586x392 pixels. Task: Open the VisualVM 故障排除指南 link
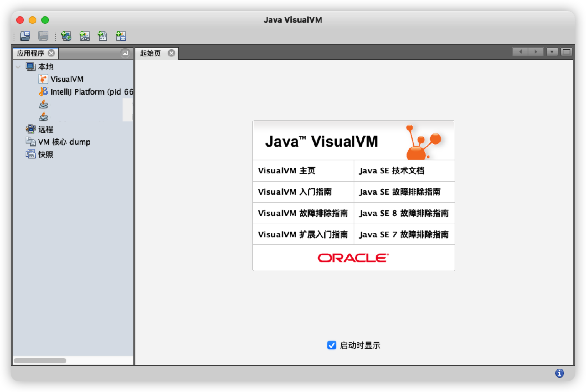(x=303, y=213)
